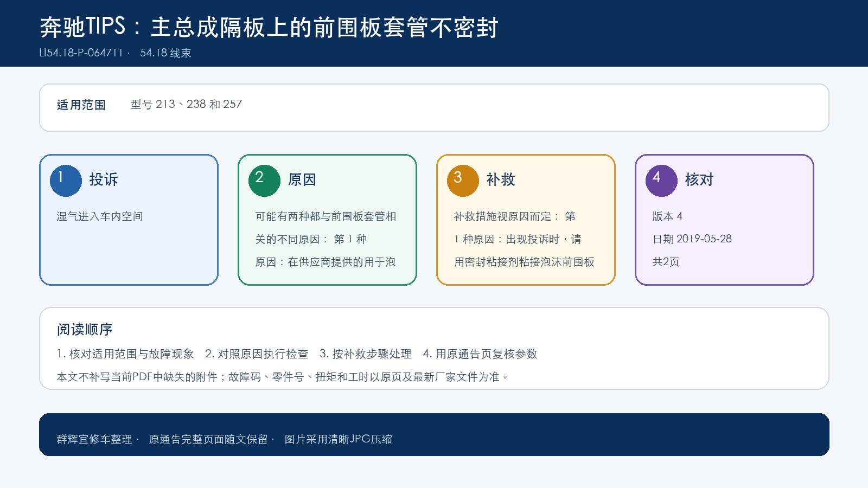Click step 1. 核对适用范围与故障现象
The width and height of the screenshot is (868, 488).
(x=125, y=354)
